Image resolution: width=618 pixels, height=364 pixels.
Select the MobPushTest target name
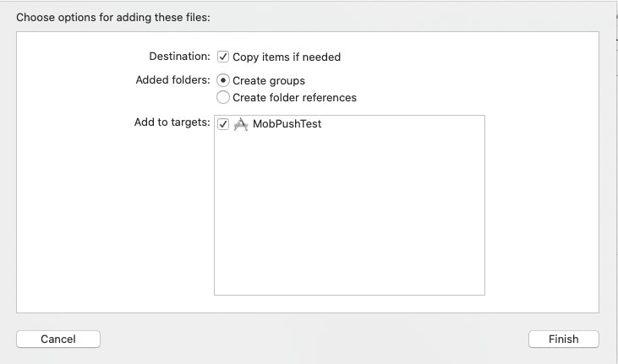[287, 124]
